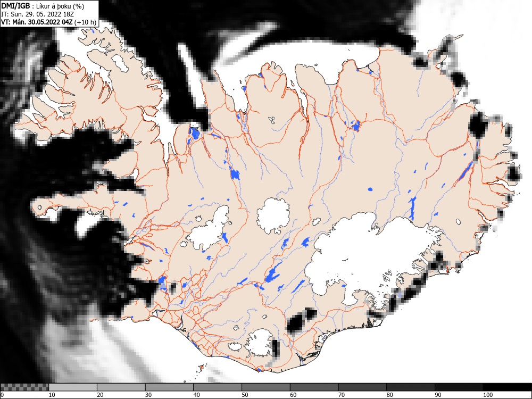The image size is (532, 399).
Task: Click the legend label '100'
Action: pos(488,395)
